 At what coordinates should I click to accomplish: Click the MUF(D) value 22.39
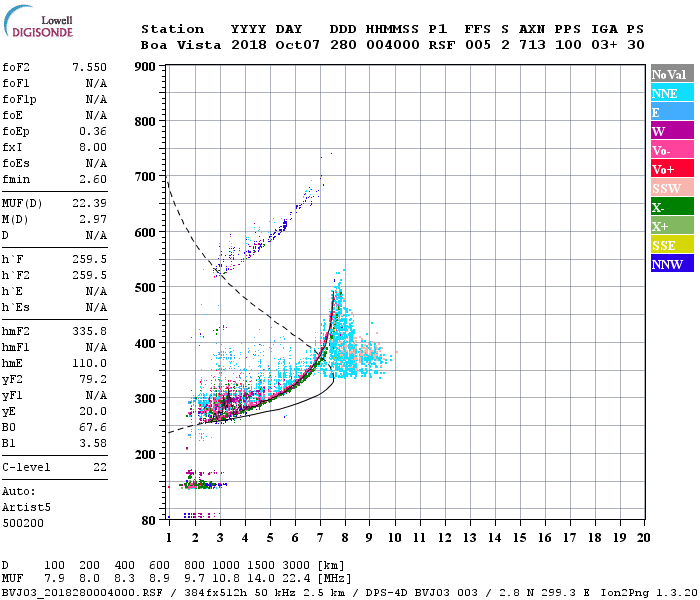(89, 204)
